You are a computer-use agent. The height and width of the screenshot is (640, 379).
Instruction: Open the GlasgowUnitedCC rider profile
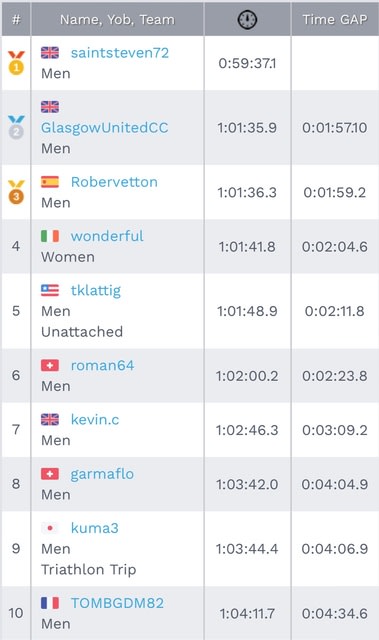[x=104, y=128]
